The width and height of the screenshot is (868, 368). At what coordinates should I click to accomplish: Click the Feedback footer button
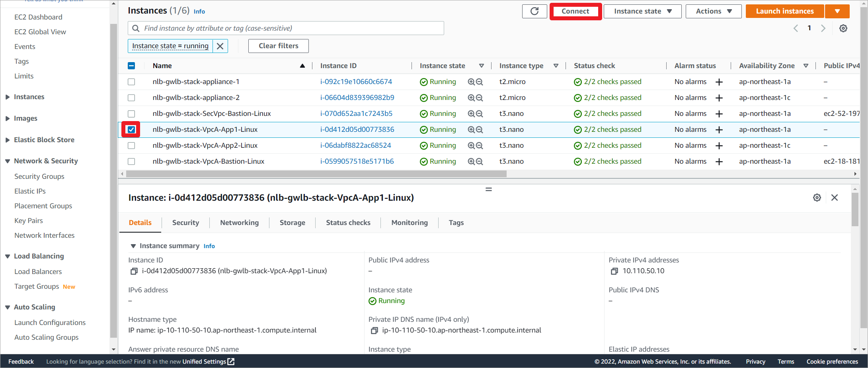pyautogui.click(x=21, y=362)
